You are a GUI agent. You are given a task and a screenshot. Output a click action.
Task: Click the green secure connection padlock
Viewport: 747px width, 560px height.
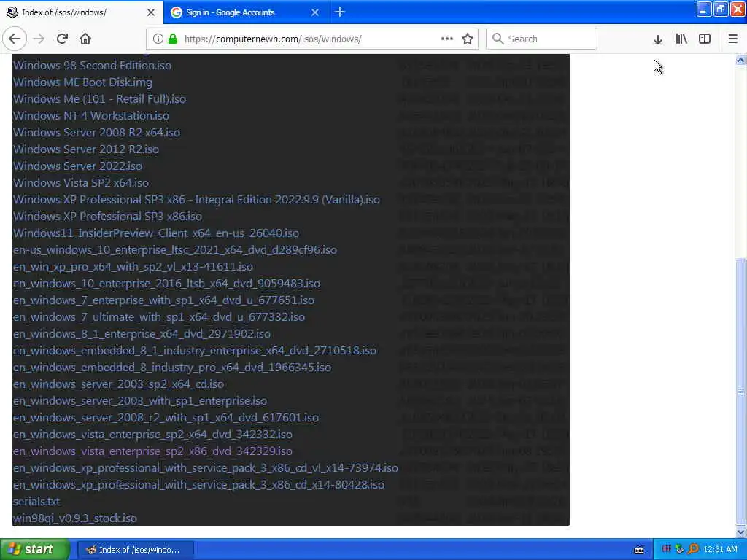tap(173, 39)
